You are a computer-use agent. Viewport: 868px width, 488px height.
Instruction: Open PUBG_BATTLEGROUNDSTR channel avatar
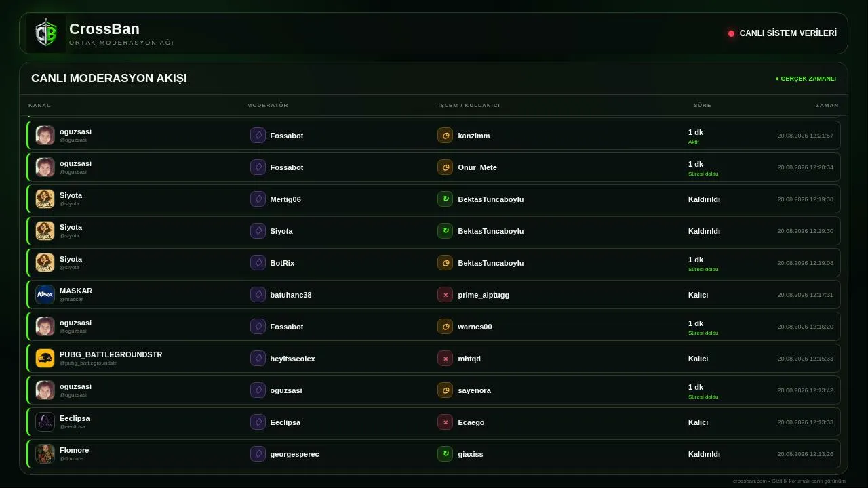tap(45, 359)
